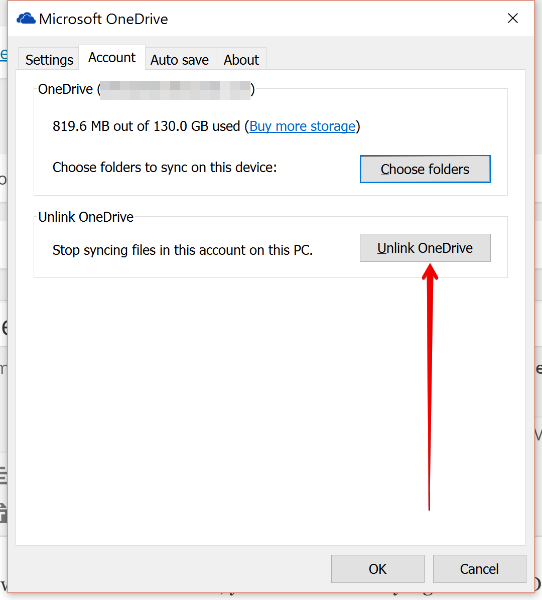
Task: Open the Auto save tab
Action: pos(179,60)
